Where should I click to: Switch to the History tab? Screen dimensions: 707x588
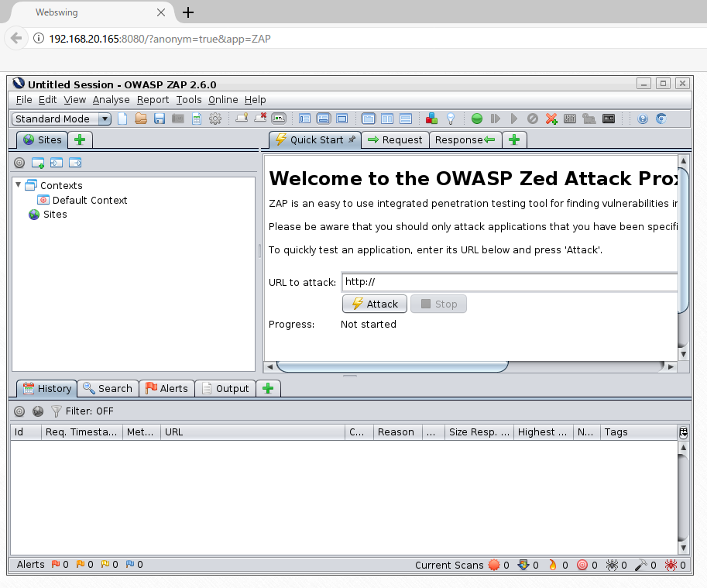47,388
